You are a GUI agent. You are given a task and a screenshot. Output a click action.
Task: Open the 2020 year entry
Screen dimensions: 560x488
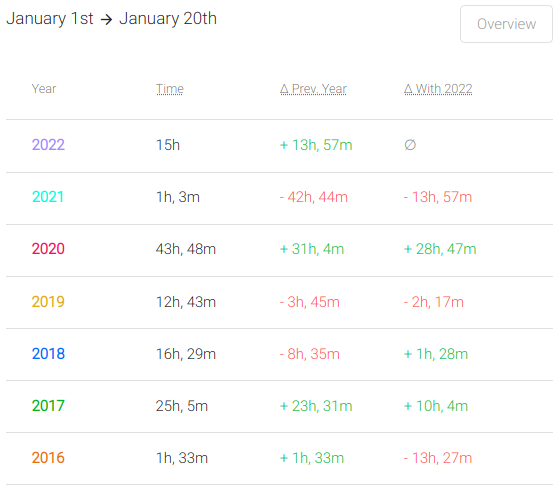[48, 249]
